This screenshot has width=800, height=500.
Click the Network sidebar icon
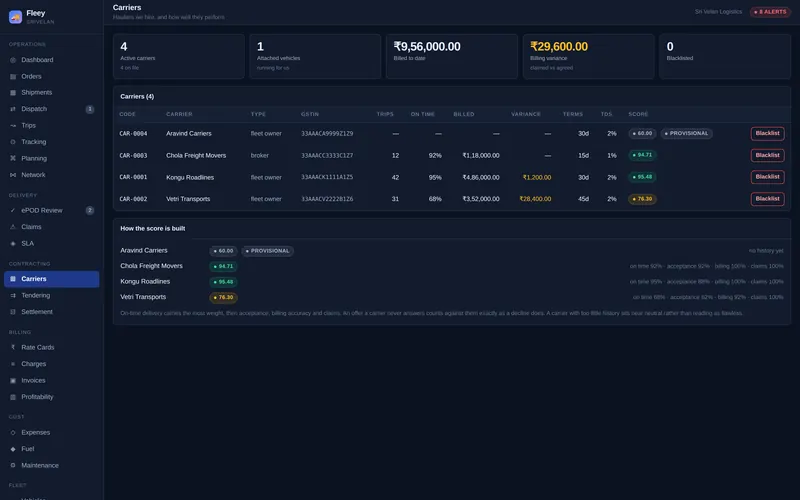[13, 175]
